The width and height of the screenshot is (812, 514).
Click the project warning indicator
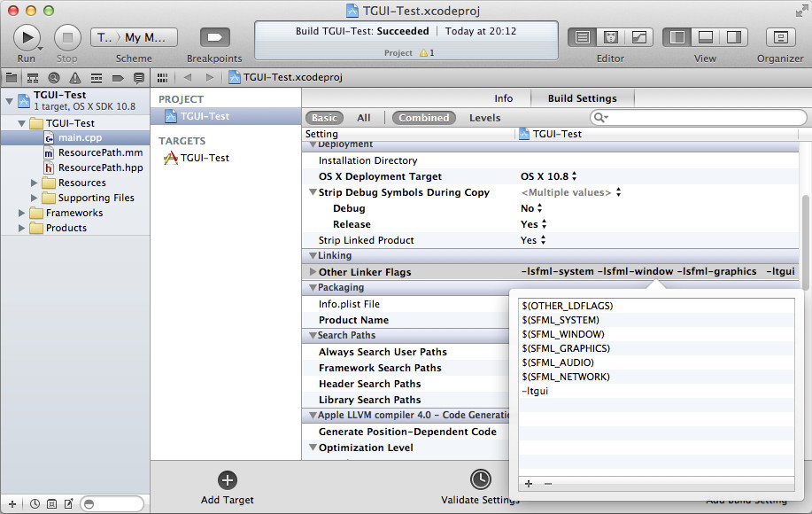point(427,53)
